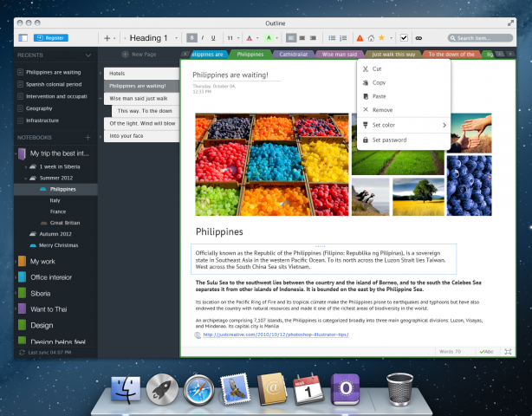The height and width of the screenshot is (416, 532).
Task: Toggle italic formatting
Action: click(203, 37)
